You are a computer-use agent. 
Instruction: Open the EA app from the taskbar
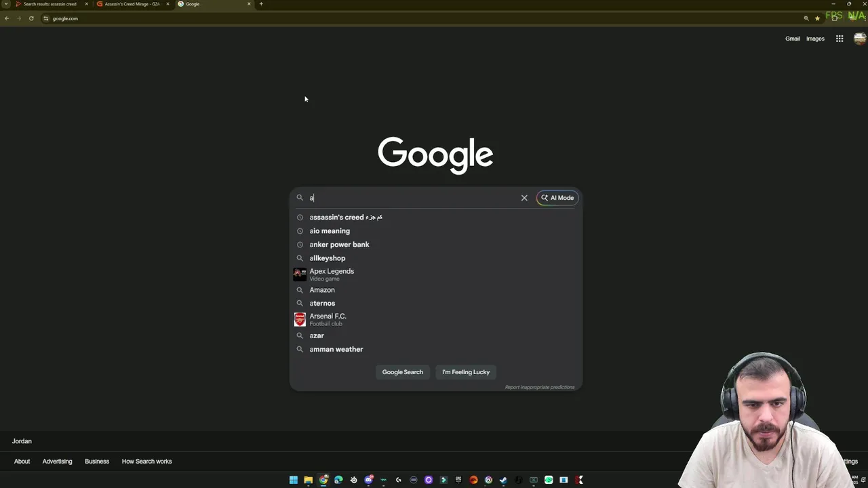tap(473, 480)
